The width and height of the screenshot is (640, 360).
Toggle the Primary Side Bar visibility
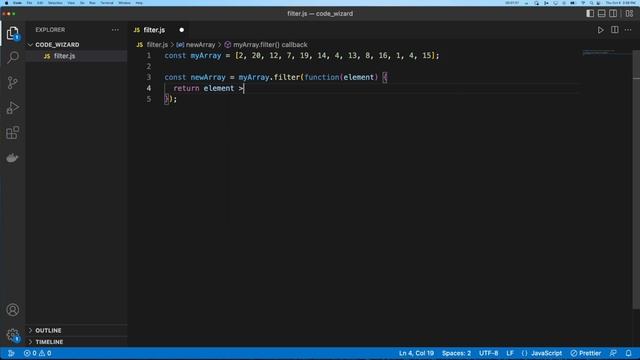(590, 13)
